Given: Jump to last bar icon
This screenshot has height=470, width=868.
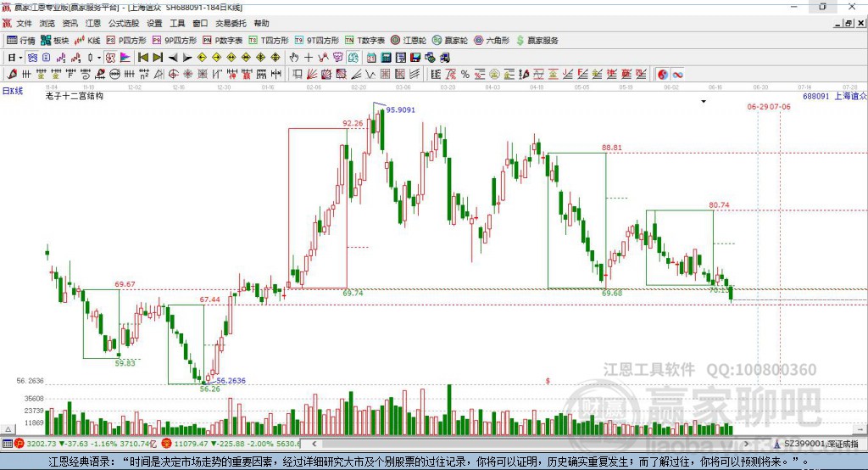Looking at the screenshot, I should (x=158, y=58).
